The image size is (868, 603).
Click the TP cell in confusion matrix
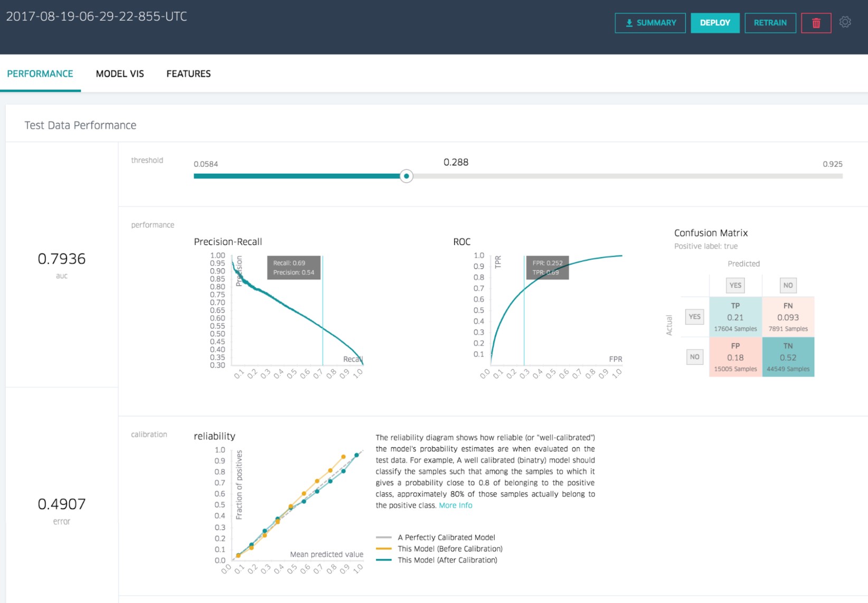(x=735, y=317)
